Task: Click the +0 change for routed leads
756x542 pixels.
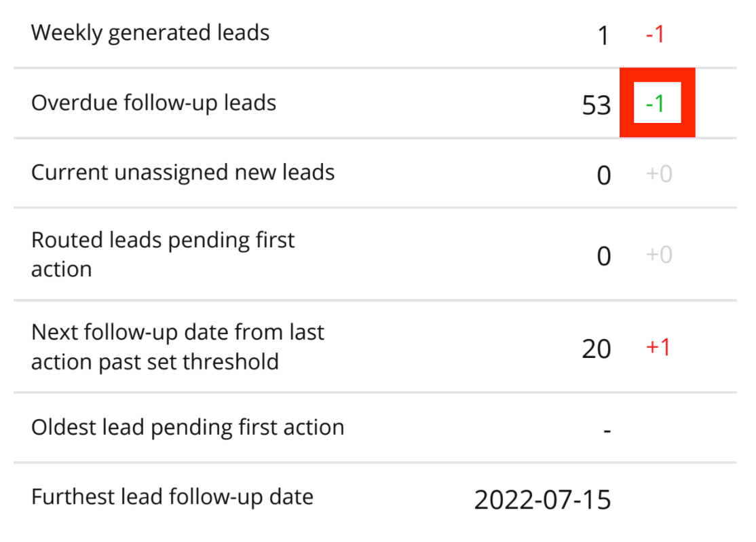Action: [659, 255]
